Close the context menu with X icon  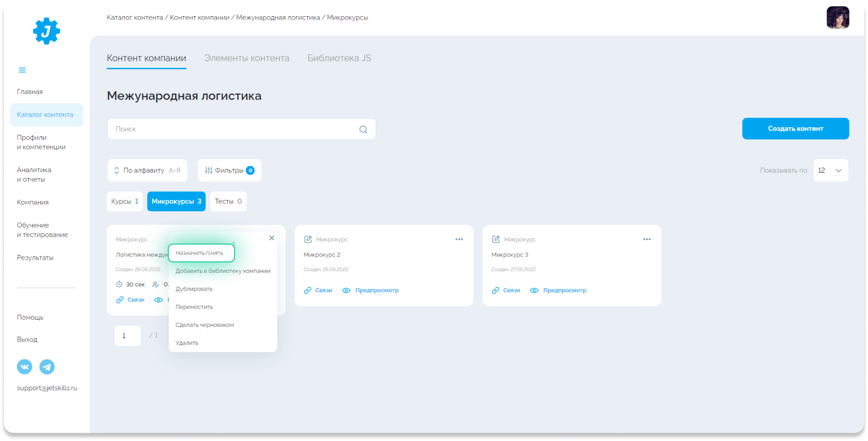(x=272, y=238)
